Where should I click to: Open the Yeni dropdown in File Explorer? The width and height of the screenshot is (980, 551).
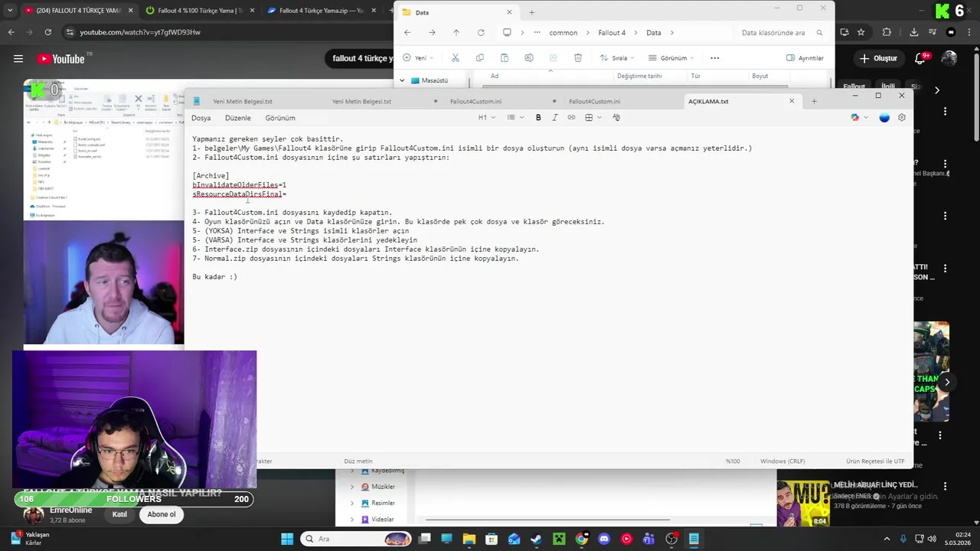(x=418, y=58)
